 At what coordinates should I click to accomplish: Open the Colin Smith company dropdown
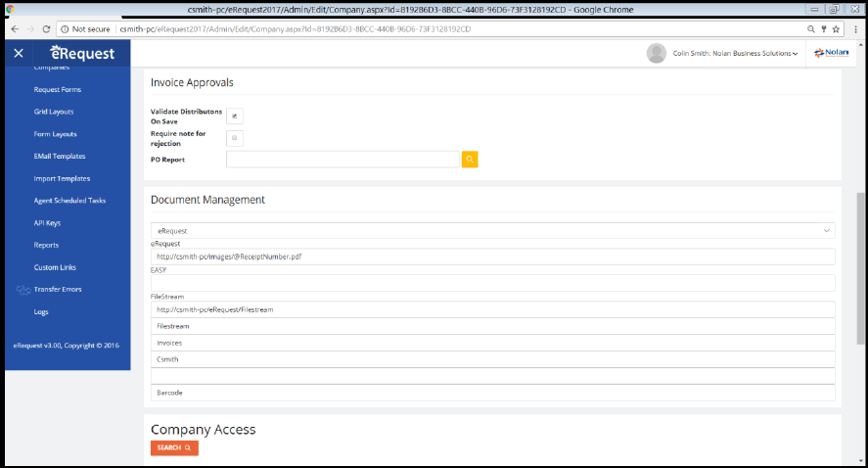click(736, 53)
